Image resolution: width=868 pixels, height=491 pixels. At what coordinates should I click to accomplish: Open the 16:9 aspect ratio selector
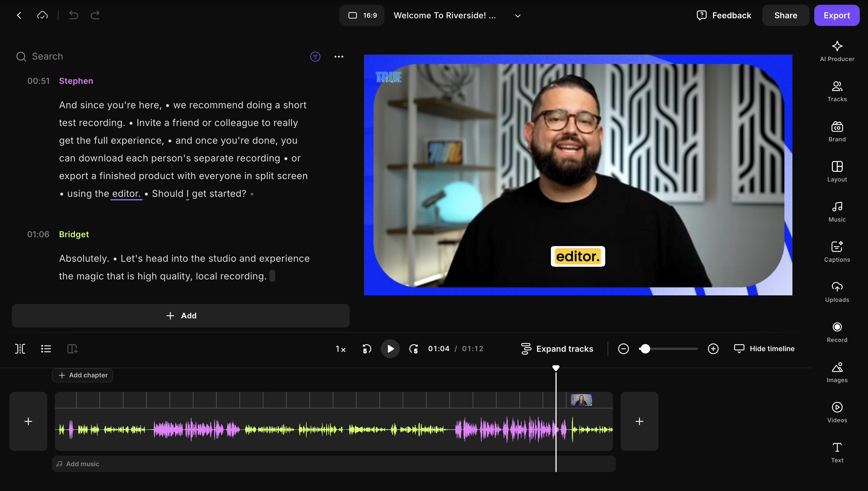pos(362,16)
